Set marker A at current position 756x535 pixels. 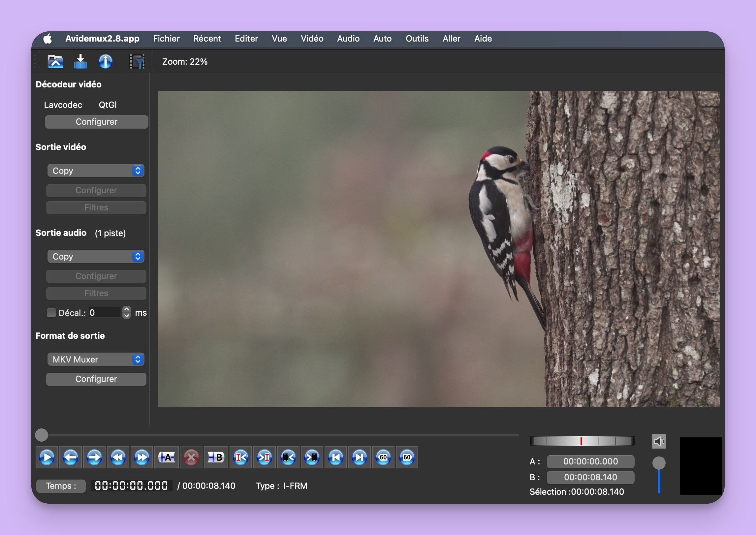167,457
